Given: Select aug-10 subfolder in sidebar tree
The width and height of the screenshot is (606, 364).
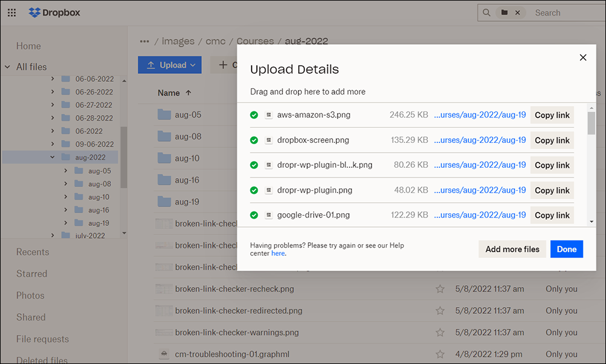Looking at the screenshot, I should (x=99, y=197).
